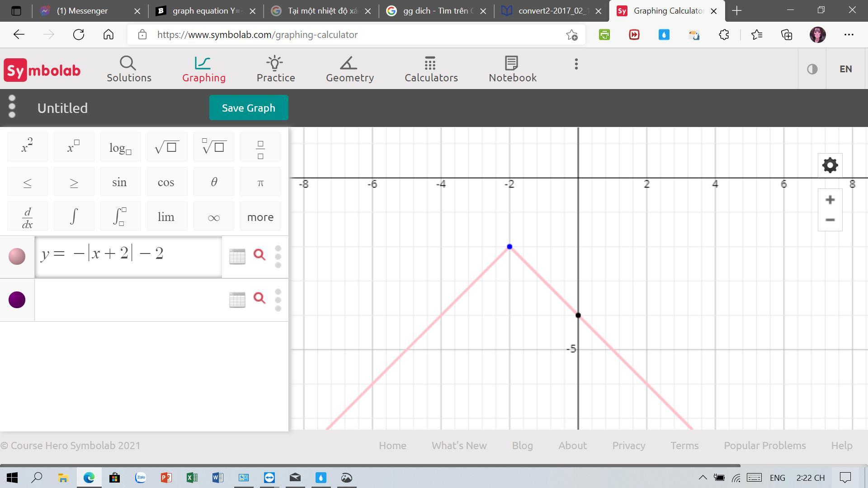
Task: Open the Popular Problems footer link
Action: pos(764,446)
